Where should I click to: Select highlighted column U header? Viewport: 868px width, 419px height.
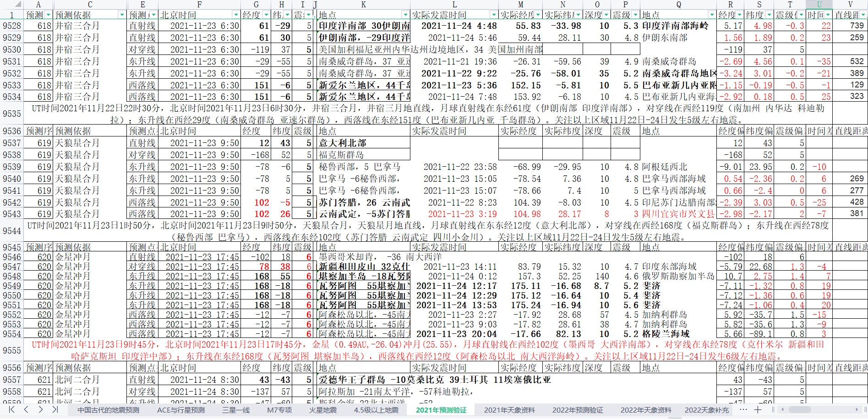pyautogui.click(x=819, y=5)
